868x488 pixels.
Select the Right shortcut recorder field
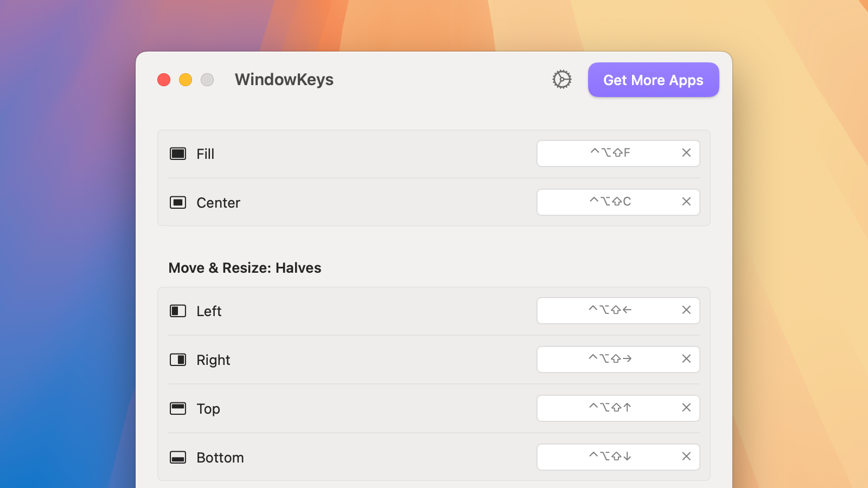point(618,359)
